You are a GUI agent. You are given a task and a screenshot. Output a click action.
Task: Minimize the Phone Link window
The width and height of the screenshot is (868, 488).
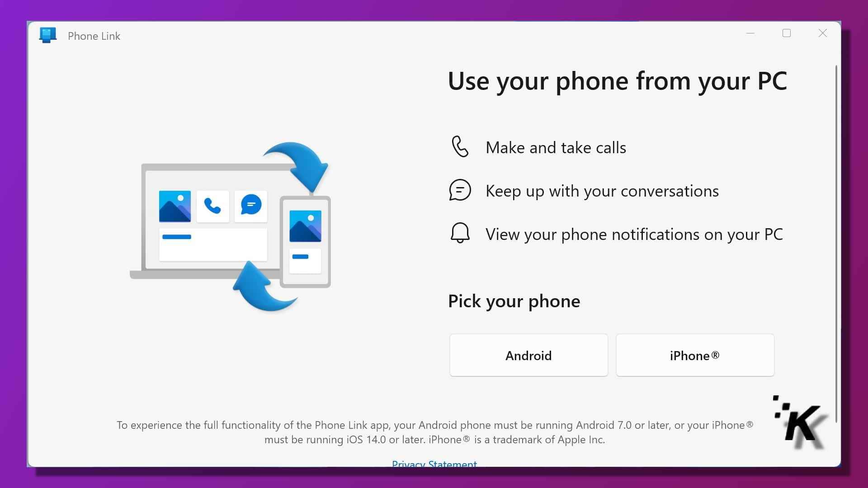click(x=751, y=33)
